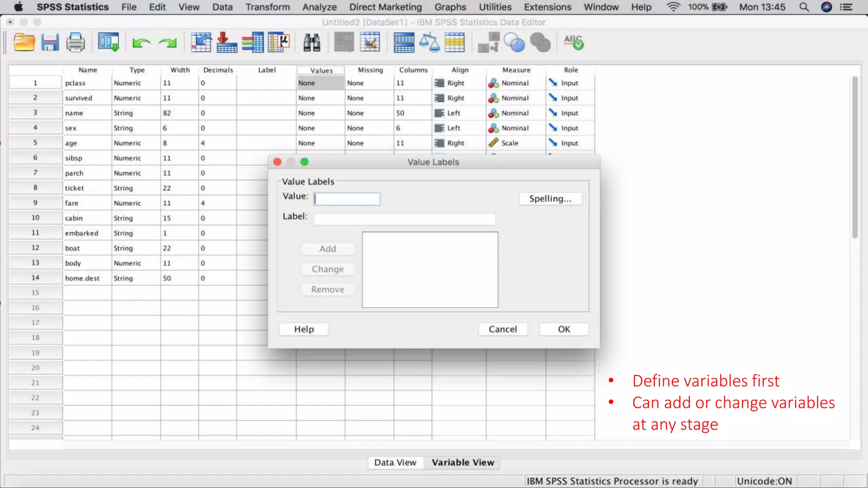Click the Weight Cases balance scale icon
868x488 pixels.
click(x=429, y=43)
